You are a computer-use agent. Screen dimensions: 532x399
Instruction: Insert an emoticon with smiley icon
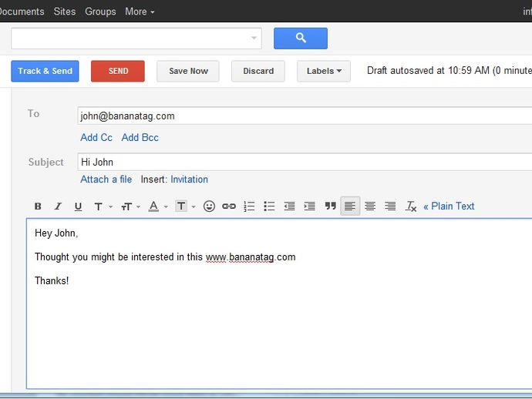coord(209,206)
